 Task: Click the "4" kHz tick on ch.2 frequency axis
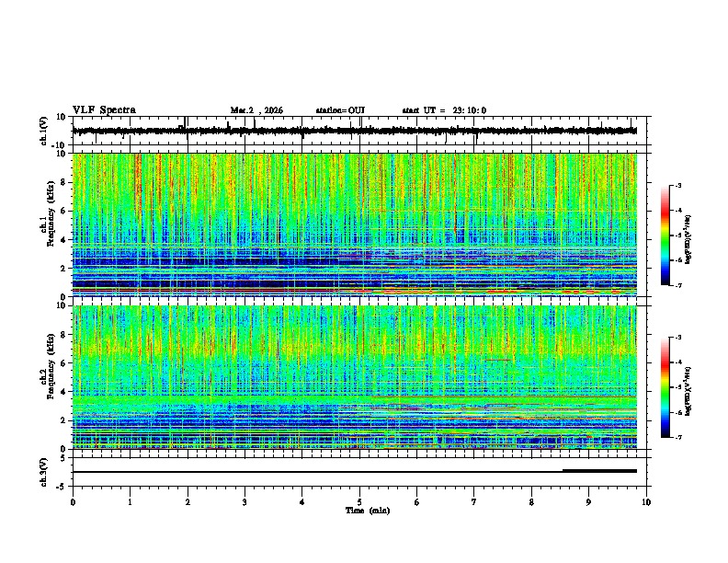click(x=63, y=392)
